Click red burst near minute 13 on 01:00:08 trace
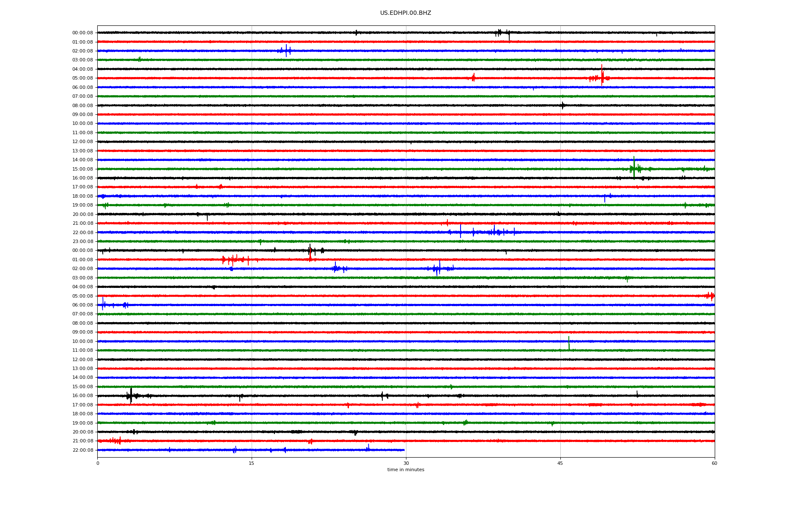Screen dimensions: 812x508 [x=233, y=260]
